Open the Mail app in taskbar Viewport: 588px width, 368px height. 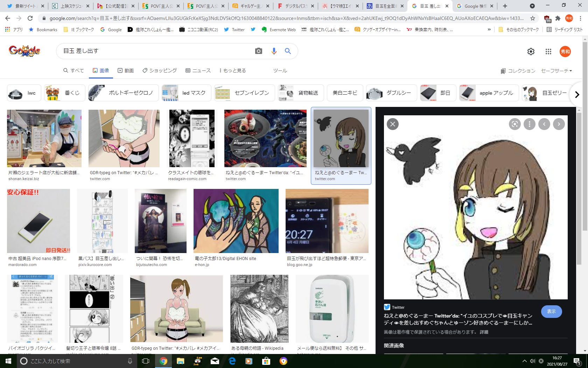coord(215,361)
